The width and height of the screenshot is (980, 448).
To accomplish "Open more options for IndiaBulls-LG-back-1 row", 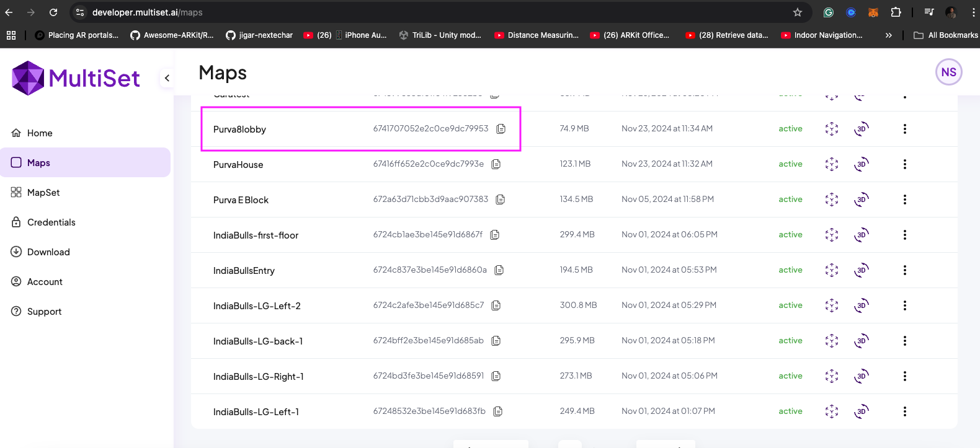I will click(904, 341).
